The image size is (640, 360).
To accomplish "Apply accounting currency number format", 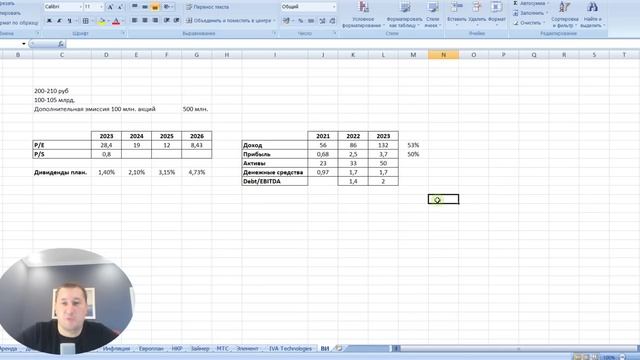I will point(286,20).
